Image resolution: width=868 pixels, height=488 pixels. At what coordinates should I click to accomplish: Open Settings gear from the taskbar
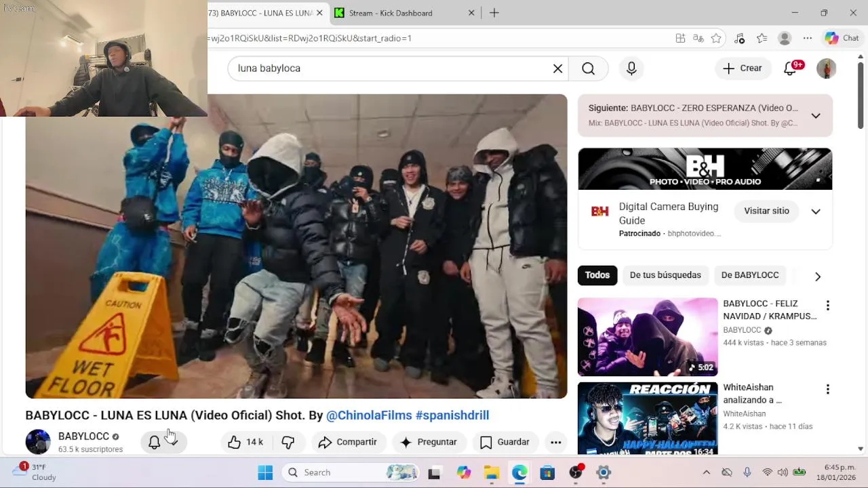[604, 473]
